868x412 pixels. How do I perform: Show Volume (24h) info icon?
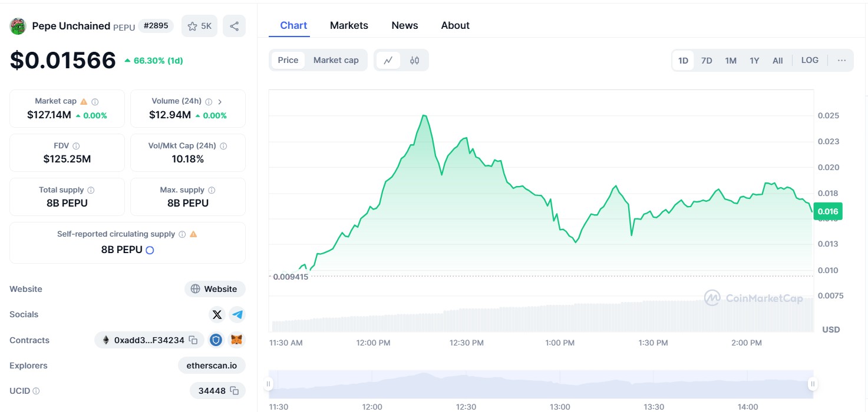209,102
